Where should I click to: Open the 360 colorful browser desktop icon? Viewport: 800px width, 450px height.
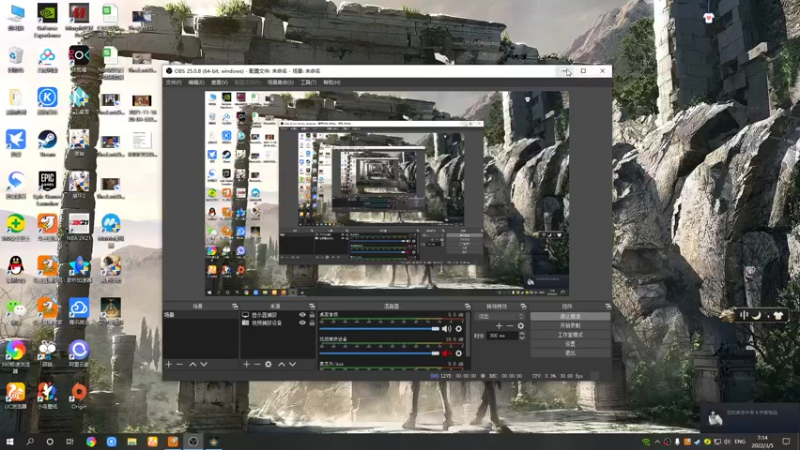(x=16, y=356)
